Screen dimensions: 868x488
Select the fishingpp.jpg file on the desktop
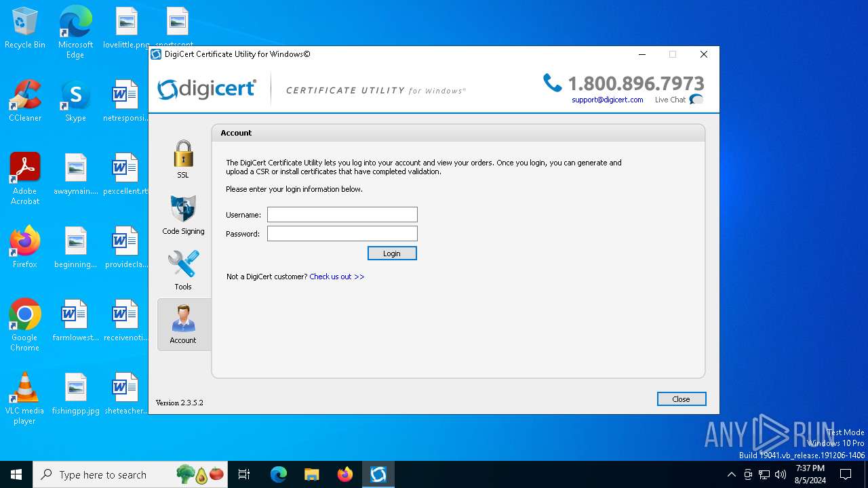[x=76, y=394]
